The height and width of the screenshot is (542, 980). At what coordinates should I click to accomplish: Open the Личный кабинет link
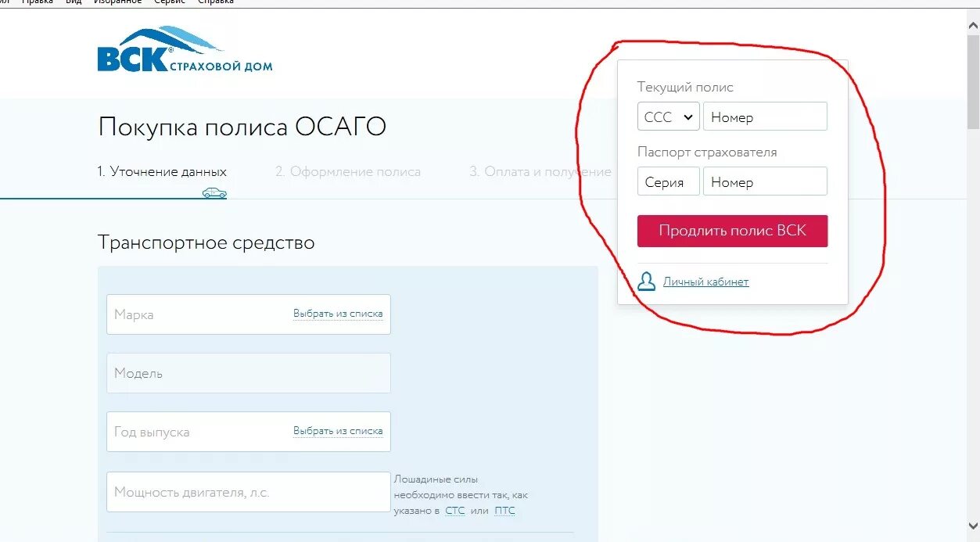point(705,282)
